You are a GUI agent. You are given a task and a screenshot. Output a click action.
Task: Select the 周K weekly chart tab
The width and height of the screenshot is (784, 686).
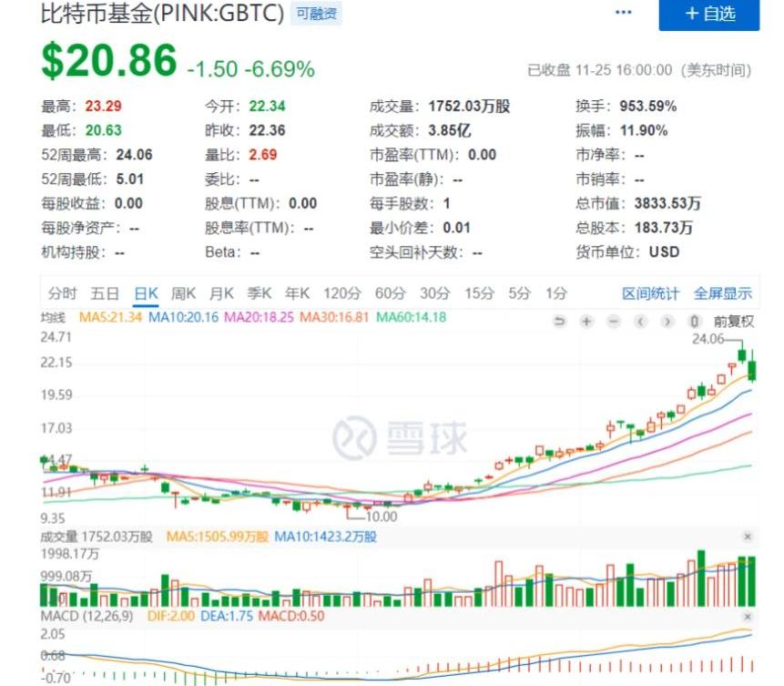point(184,293)
